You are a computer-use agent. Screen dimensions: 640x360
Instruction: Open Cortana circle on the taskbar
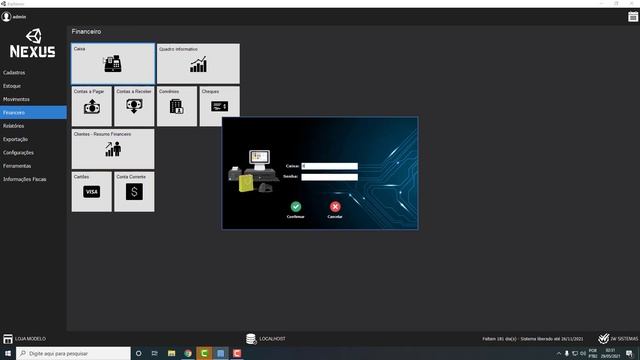point(138,353)
